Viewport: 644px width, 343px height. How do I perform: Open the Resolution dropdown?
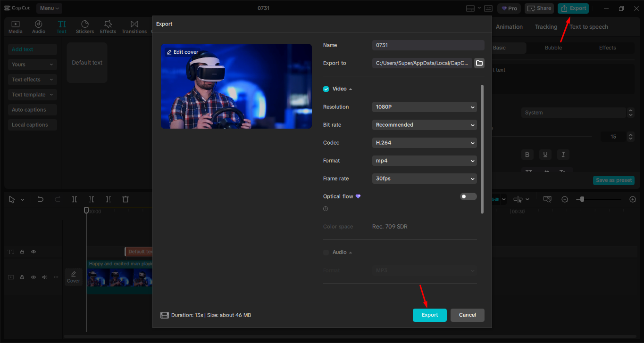click(x=424, y=107)
